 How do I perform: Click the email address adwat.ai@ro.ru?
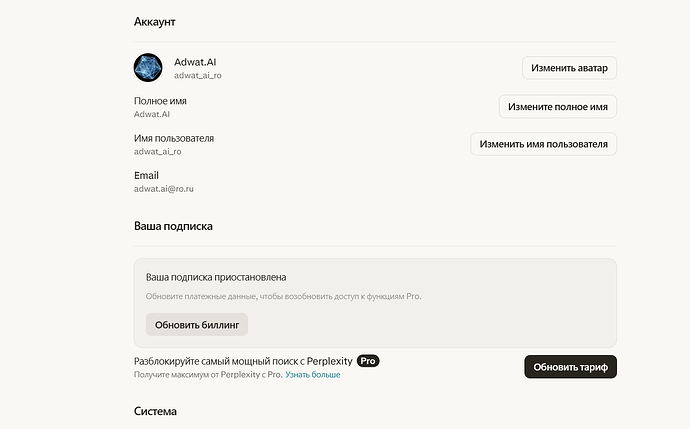tap(170, 189)
